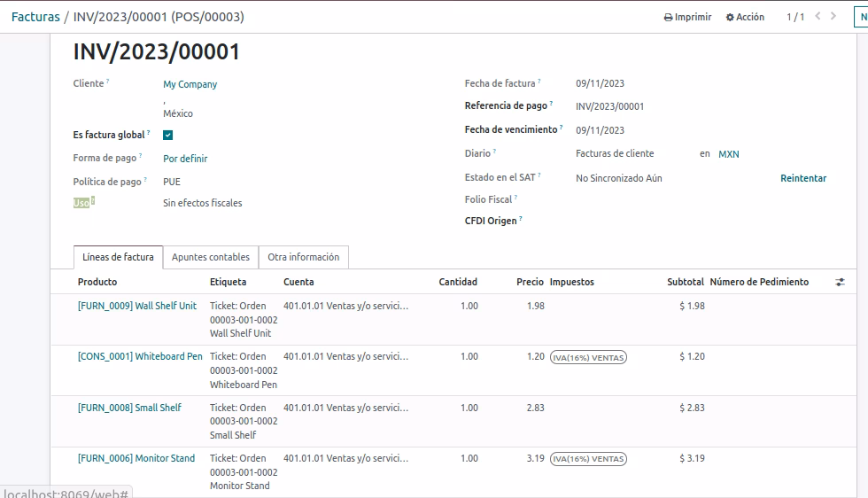This screenshot has width=868, height=498.
Task: Show help tooltip next to Cliente
Action: coord(107,82)
